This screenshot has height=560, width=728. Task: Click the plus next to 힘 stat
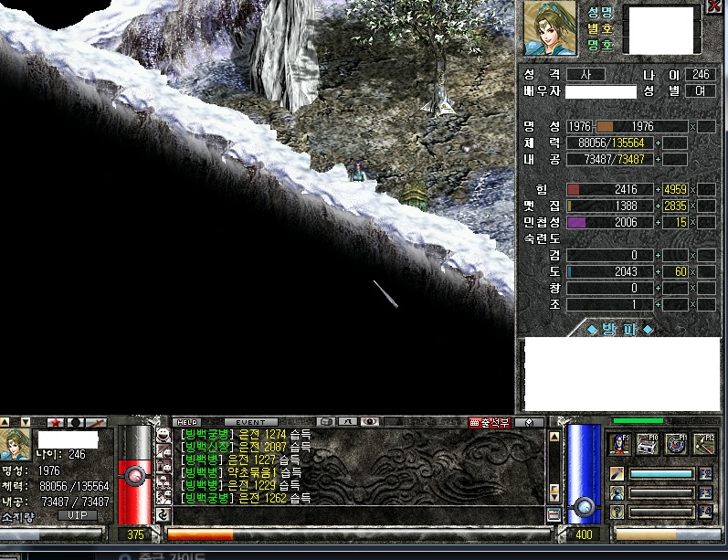click(658, 189)
